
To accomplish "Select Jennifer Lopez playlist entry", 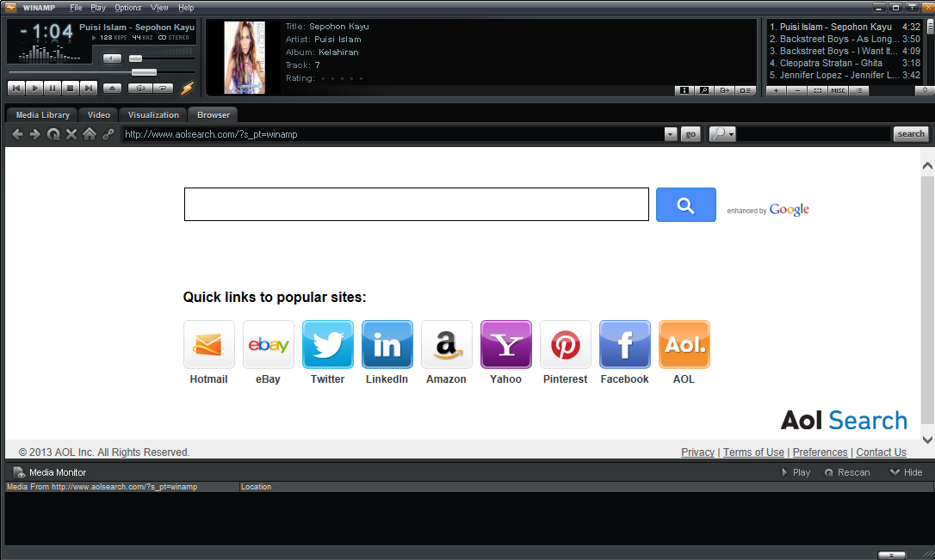I will coord(845,75).
